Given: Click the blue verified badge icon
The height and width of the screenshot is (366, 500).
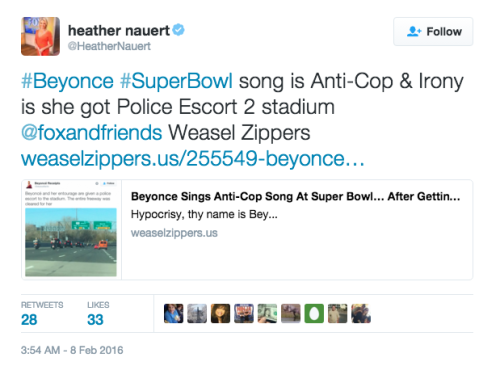Looking at the screenshot, I should pos(179,30).
